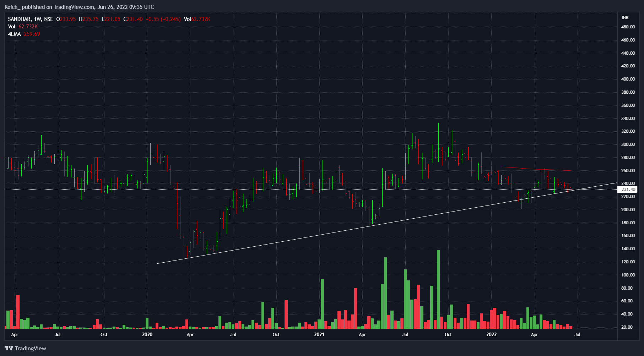Click the TradingView logo icon
This screenshot has height=356, width=644.
(x=9, y=348)
